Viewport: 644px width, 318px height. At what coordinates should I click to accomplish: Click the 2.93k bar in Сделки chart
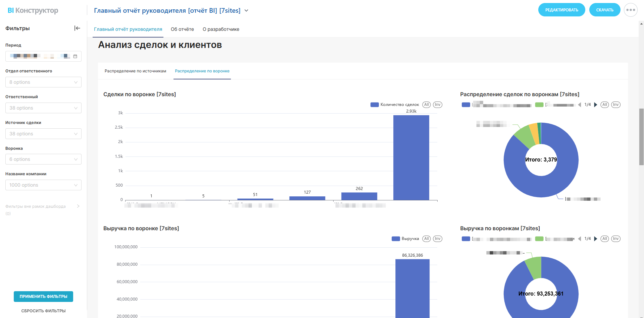(411, 157)
